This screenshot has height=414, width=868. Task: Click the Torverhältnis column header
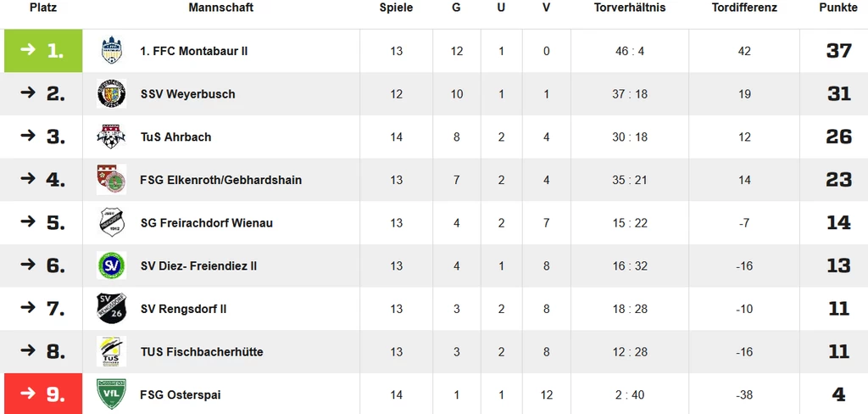pyautogui.click(x=630, y=8)
